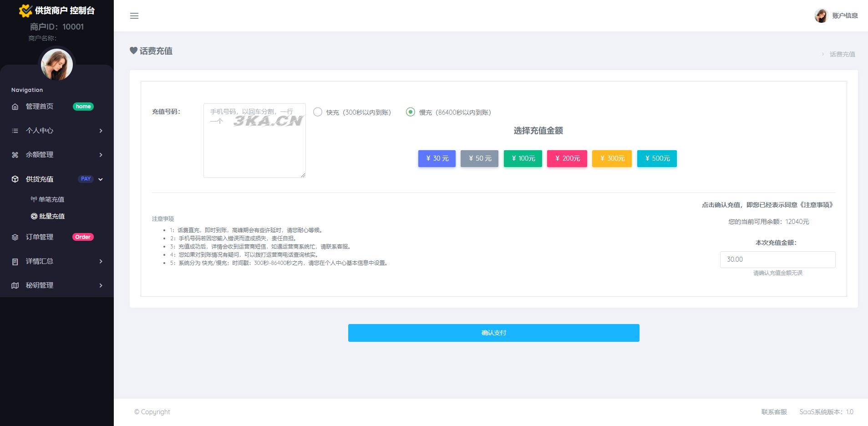Image resolution: width=868 pixels, height=426 pixels.
Task: Click the home icon beside 管理首页
Action: (15, 106)
